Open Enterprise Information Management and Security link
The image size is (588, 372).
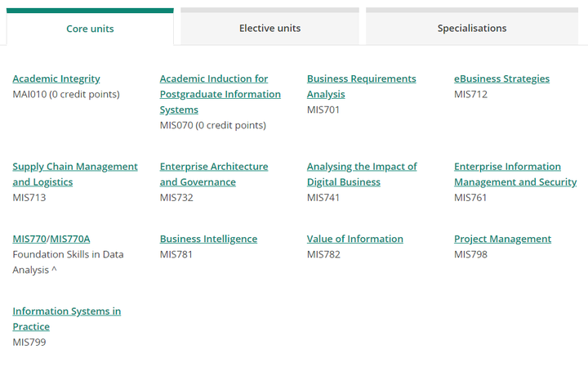pyautogui.click(x=515, y=174)
